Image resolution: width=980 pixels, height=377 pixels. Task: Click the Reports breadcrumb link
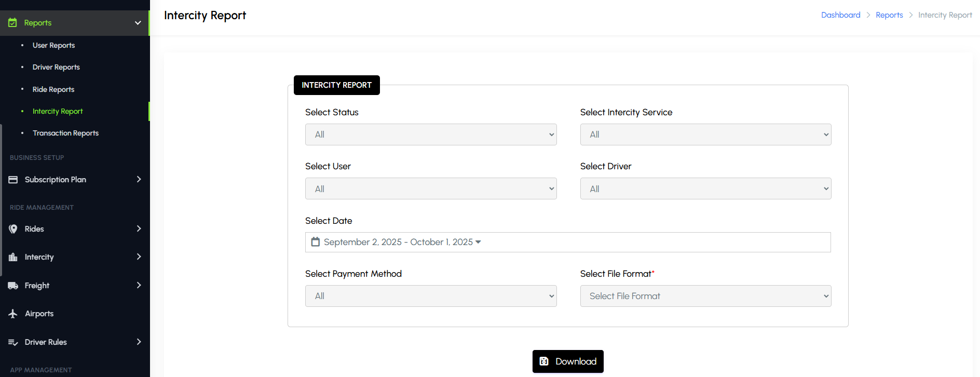click(x=889, y=15)
